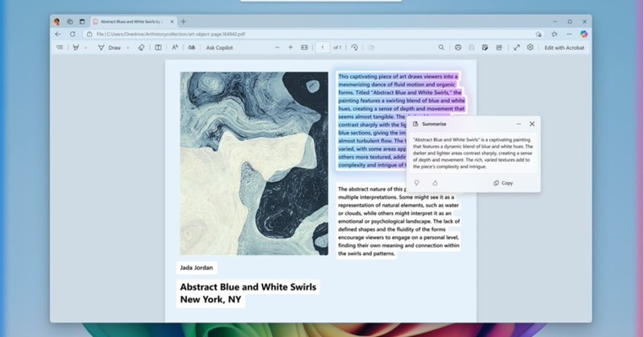Focus the address bar with file path

click(312, 34)
